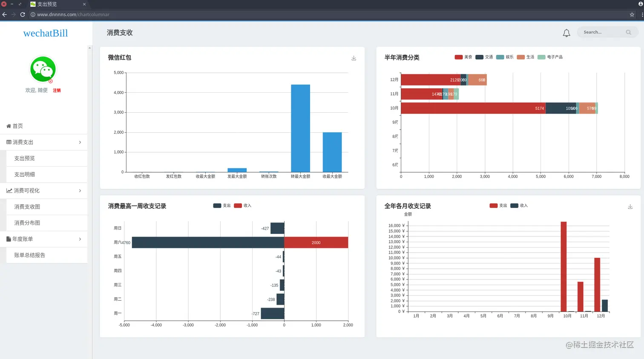Click the red 12月 expense bar
The width and height of the screenshot is (644, 359).
597,285
